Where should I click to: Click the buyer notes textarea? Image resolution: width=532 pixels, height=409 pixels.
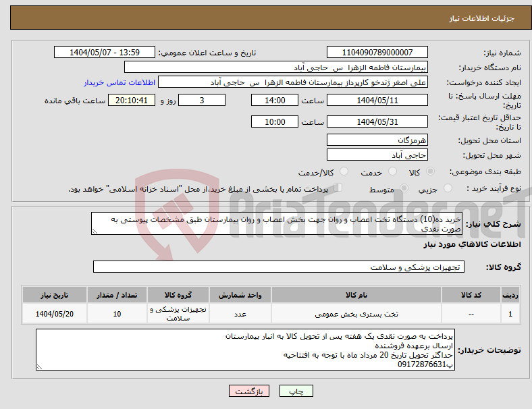coord(245,350)
